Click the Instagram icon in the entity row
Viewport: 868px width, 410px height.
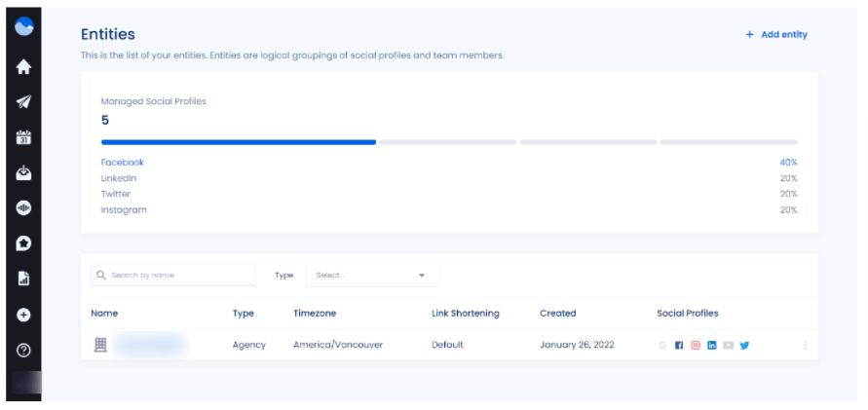[x=696, y=345]
